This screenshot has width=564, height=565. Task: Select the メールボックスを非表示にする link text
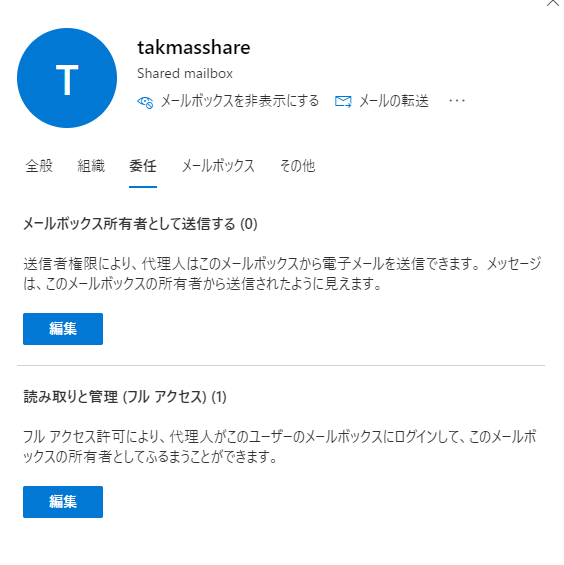240,101
